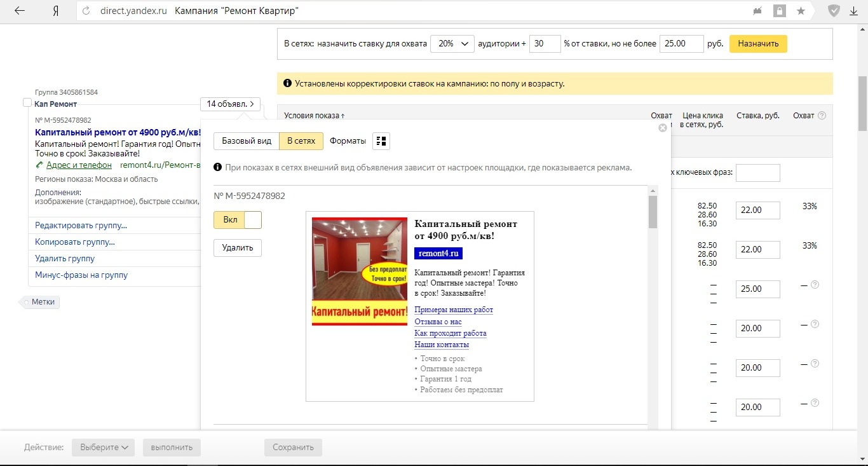Tick the Кап Ремонт group checkbox

tap(27, 103)
